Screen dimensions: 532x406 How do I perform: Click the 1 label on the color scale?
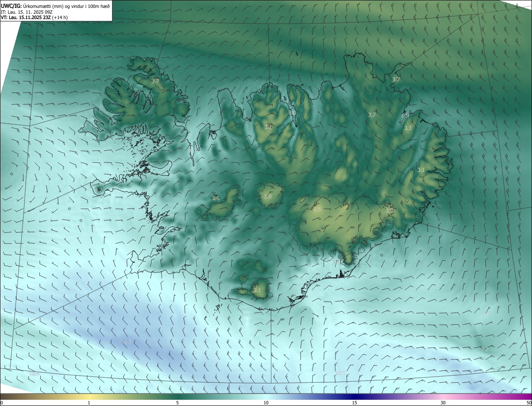click(89, 403)
